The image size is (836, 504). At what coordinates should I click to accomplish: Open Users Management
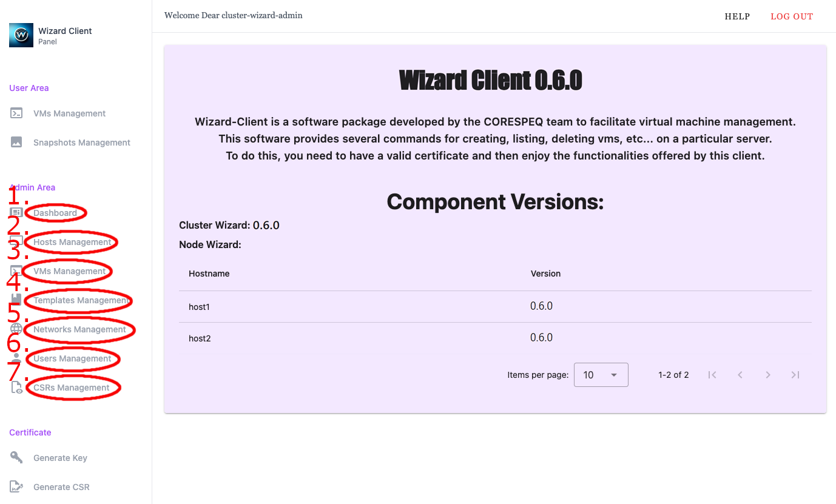72,358
